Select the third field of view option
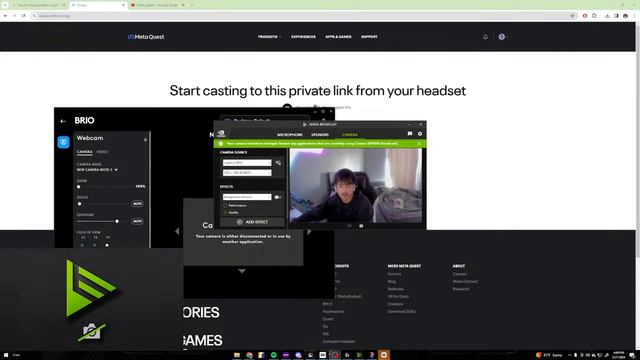Viewport: 640px width, 360px height. pos(107,245)
